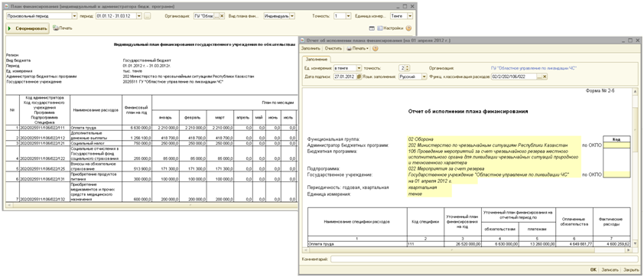This screenshot has width=644, height=277.
Task: Minimize the План финансирования window
Action: pyautogui.click(x=398, y=6)
